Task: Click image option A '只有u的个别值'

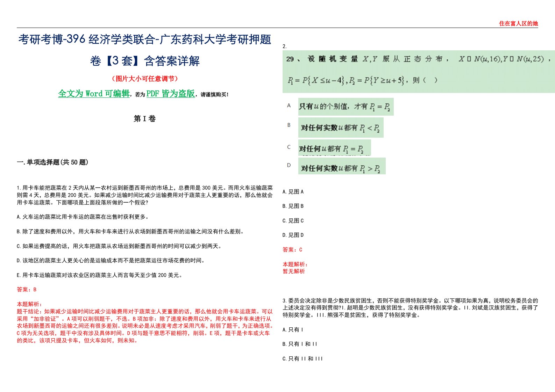Action: [x=346, y=107]
